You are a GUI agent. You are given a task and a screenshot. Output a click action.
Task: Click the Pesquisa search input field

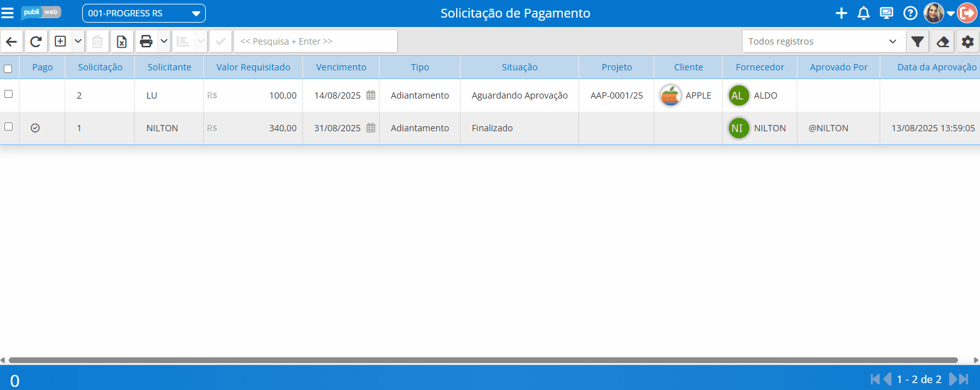(315, 41)
